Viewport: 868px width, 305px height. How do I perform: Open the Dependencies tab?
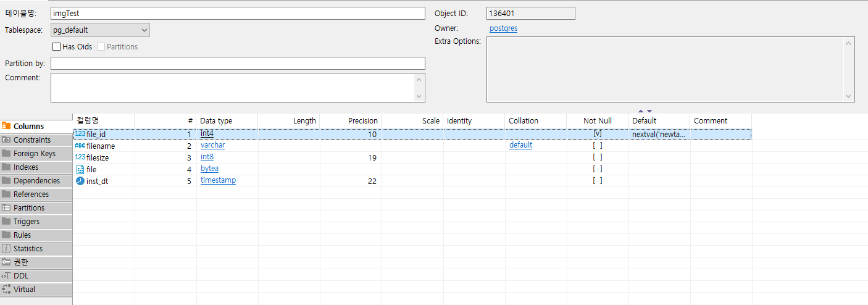pyautogui.click(x=36, y=181)
